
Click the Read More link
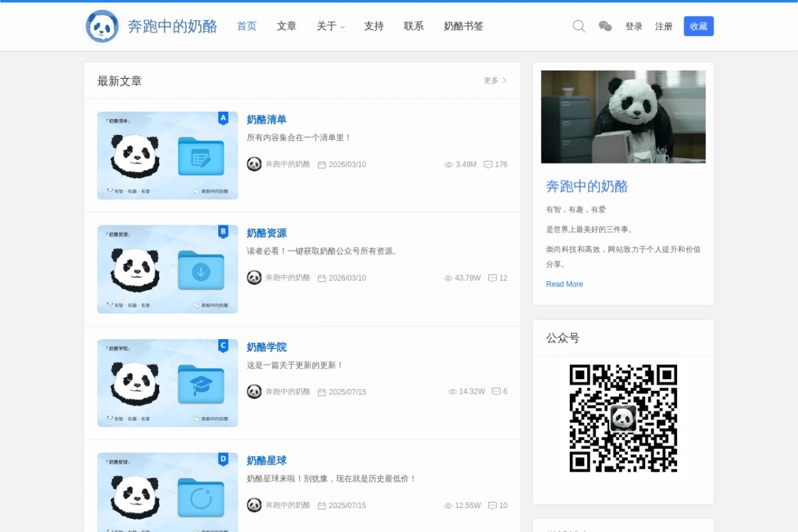coord(565,284)
